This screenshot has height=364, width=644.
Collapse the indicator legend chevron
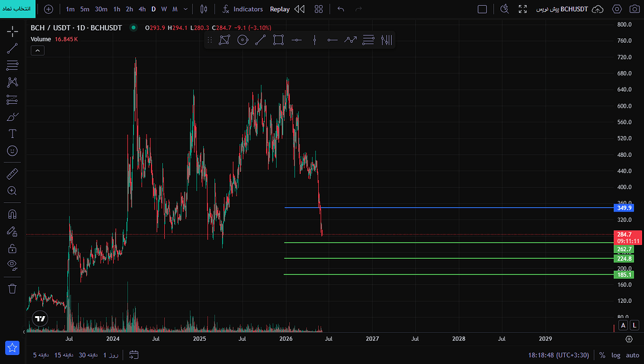coord(37,50)
